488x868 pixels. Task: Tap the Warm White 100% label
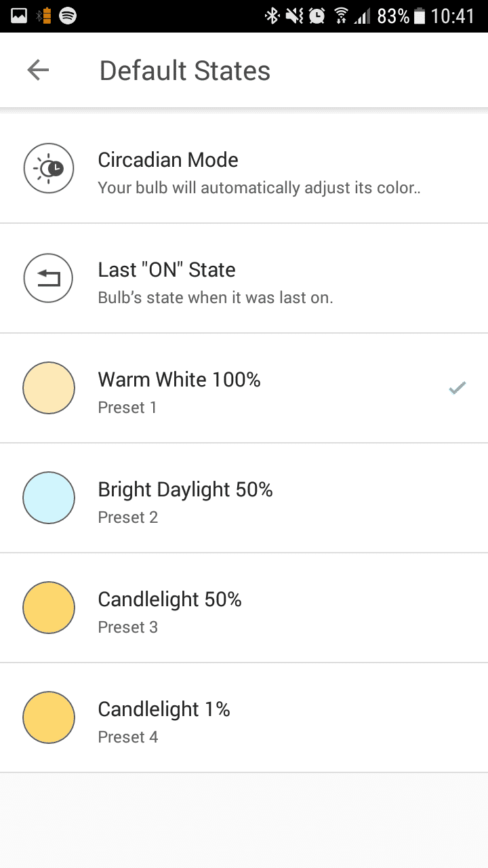tap(179, 380)
